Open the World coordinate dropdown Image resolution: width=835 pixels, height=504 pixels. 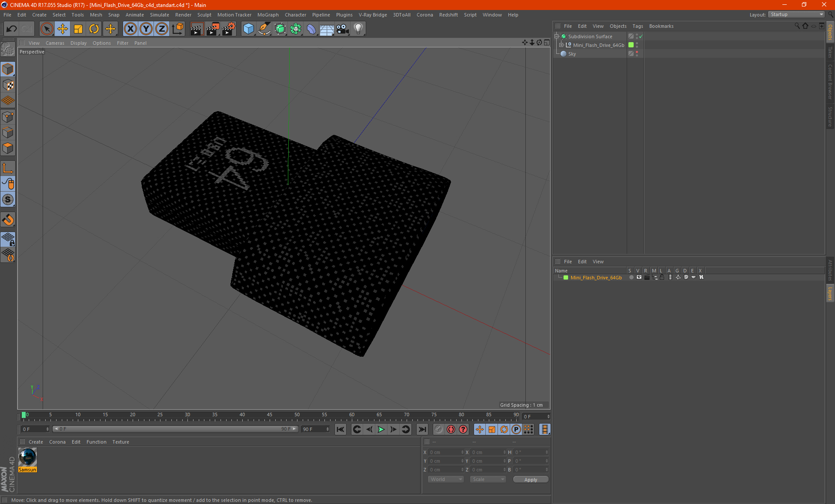coord(446,479)
